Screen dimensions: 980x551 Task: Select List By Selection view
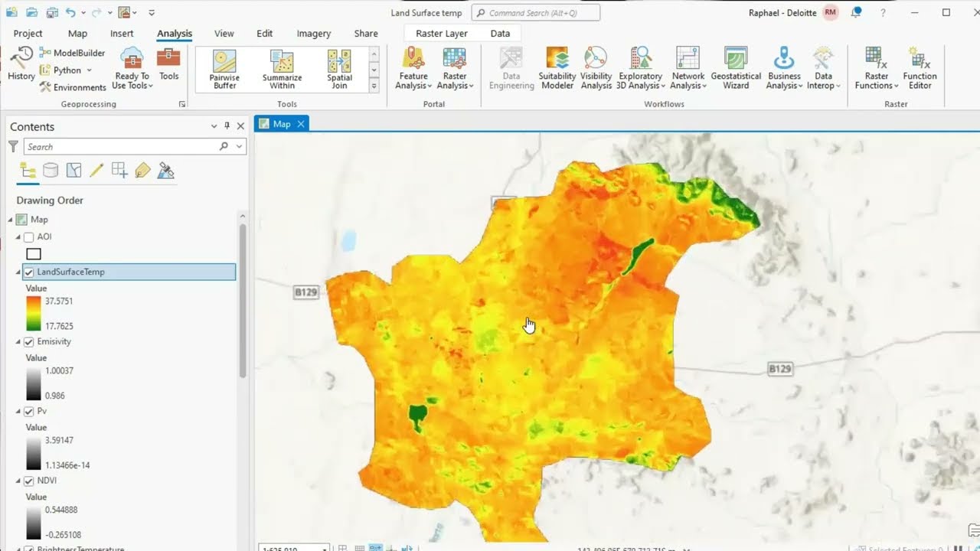tap(73, 171)
